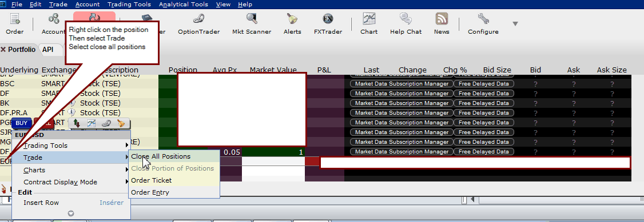Click the info icon in the BK row
The height and width of the screenshot is (222, 644).
click(x=72, y=103)
